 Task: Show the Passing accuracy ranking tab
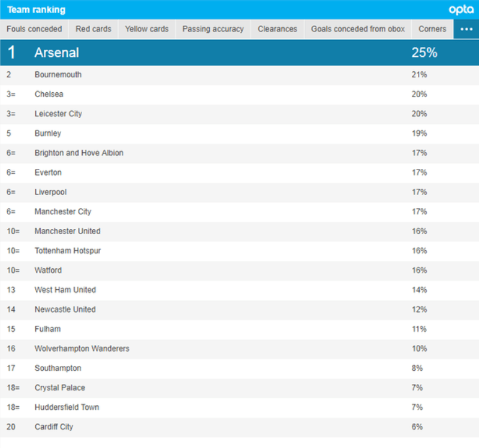tap(213, 29)
